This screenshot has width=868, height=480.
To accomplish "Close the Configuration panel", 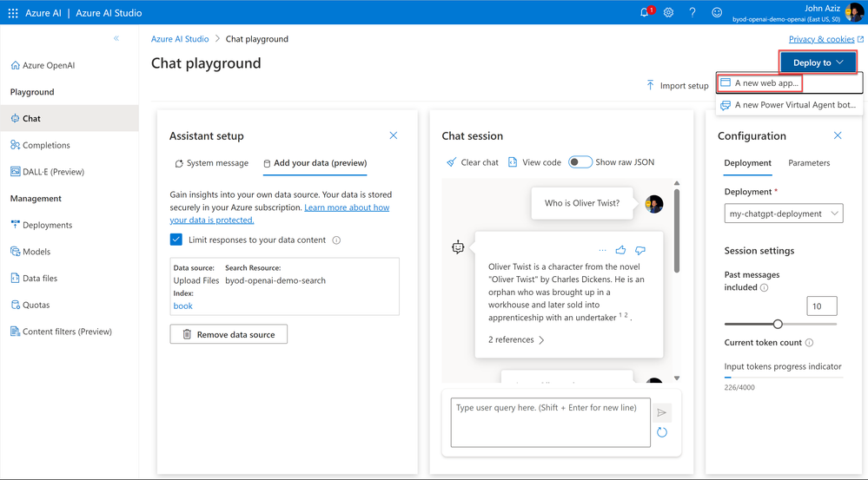I will point(838,135).
